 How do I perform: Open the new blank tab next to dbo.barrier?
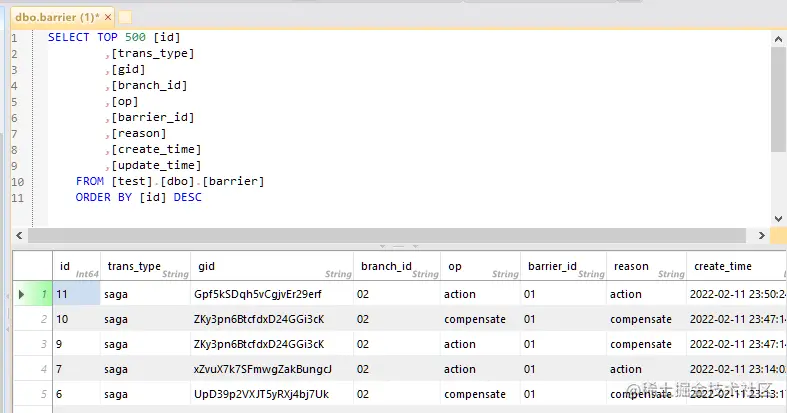[125, 17]
